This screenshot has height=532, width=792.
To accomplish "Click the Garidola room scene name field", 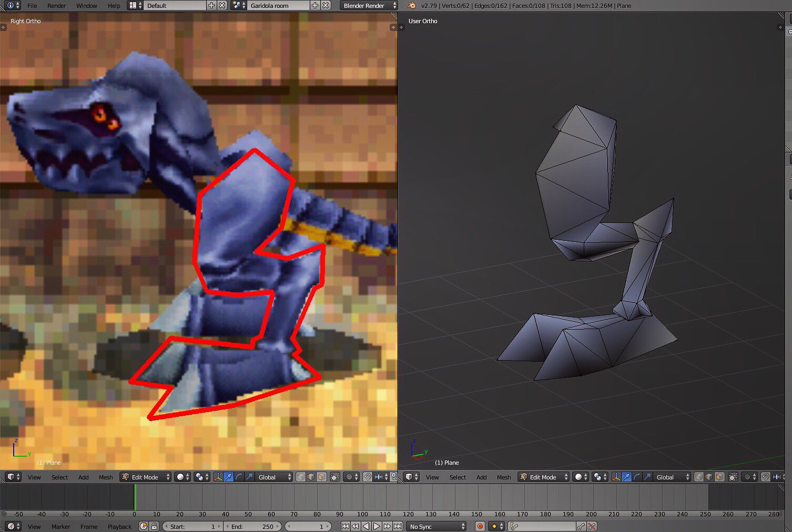I will point(278,6).
